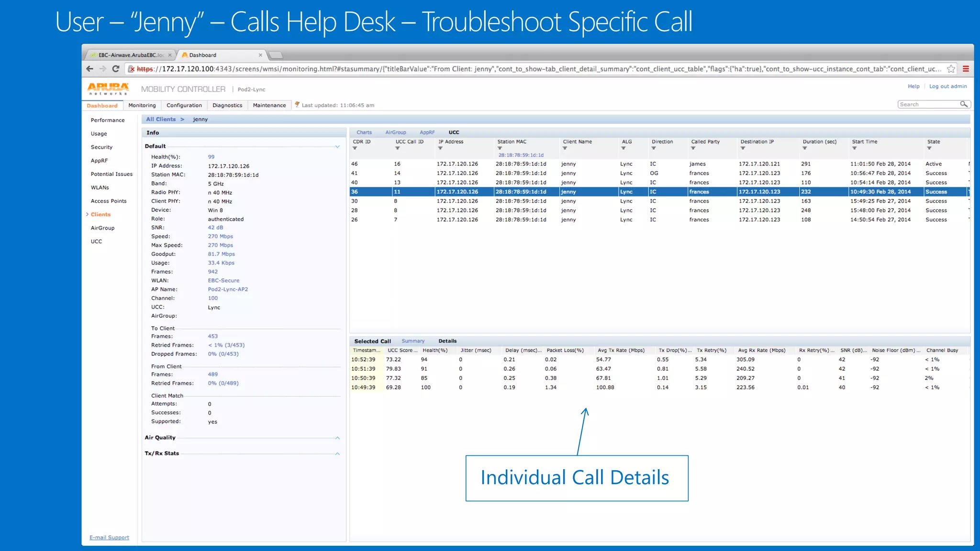Switch to the Charts client tab

click(364, 132)
